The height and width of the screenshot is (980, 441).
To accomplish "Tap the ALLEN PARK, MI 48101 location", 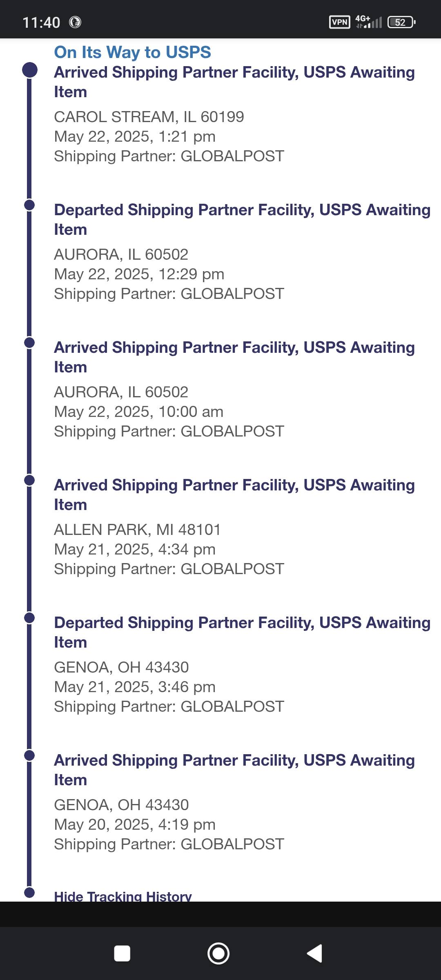I will [x=138, y=530].
